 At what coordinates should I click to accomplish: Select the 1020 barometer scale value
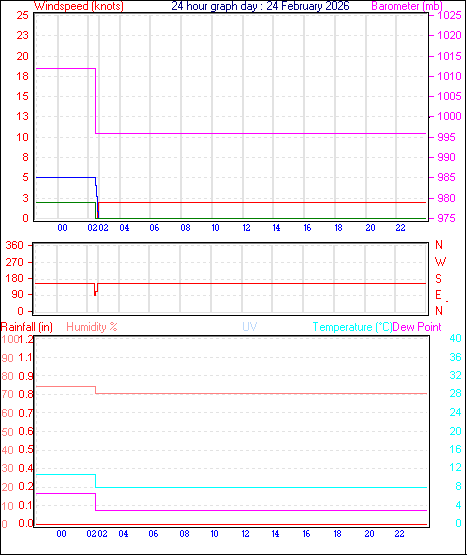(x=449, y=35)
